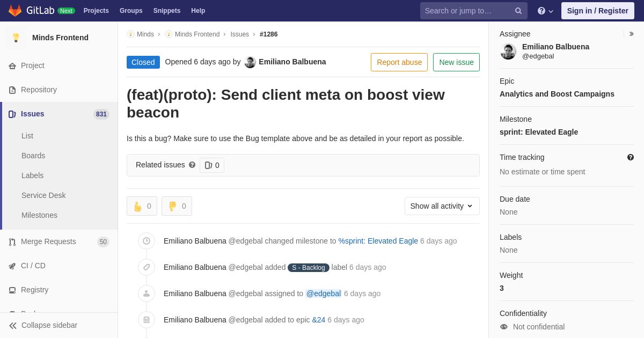Click the Issues icon in sidebar
Image resolution: width=644 pixels, height=338 pixels.
click(x=12, y=114)
